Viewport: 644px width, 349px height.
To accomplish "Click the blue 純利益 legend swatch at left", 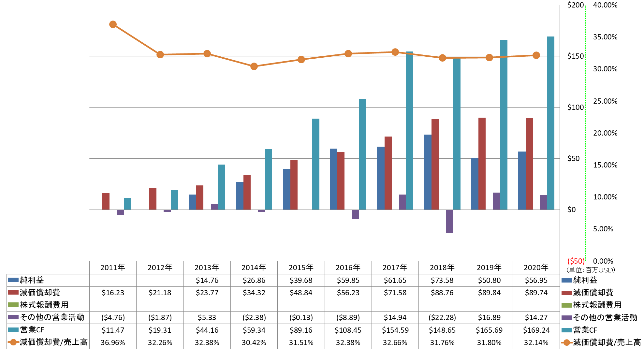I will [x=13, y=280].
